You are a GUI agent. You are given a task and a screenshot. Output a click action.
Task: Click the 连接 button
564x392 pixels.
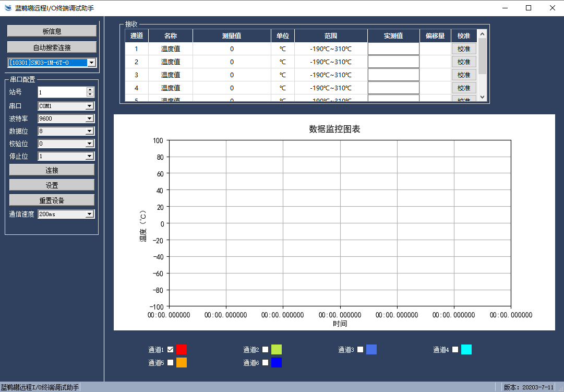52,170
